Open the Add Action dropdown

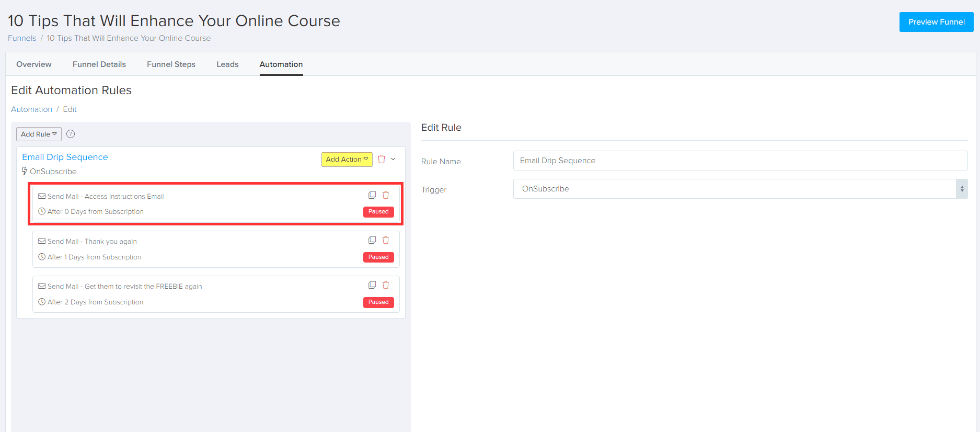[x=347, y=159]
